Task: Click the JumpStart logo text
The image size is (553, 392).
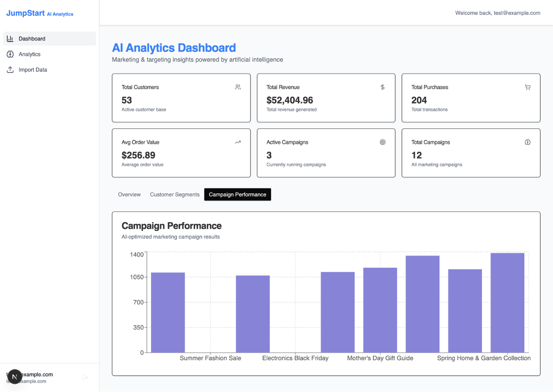Action: point(26,13)
